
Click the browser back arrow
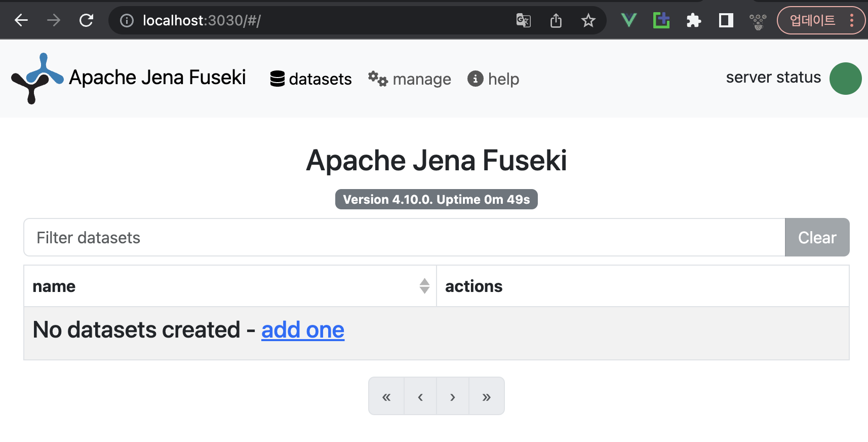(21, 20)
